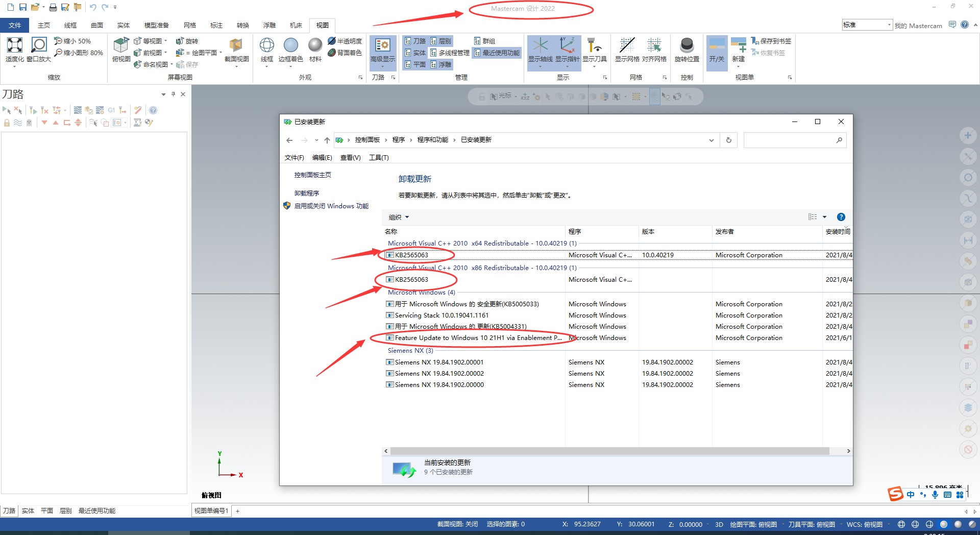Viewport: 980px width, 535px height.
Task: Toggle Advanced Display (高级显示) icon
Action: pos(382,45)
